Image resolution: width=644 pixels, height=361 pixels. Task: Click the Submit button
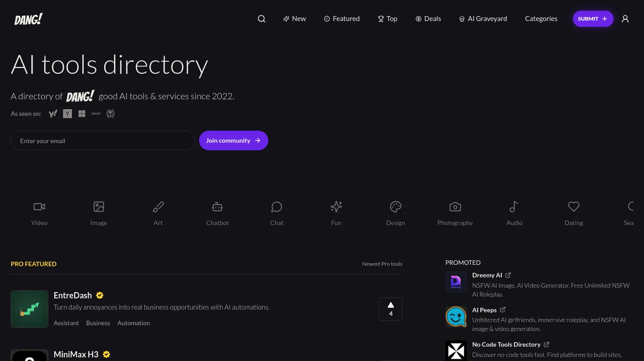point(593,19)
